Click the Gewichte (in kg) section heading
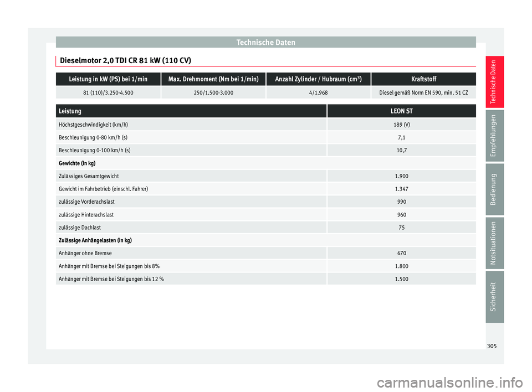This screenshot has width=532, height=392. [x=77, y=163]
